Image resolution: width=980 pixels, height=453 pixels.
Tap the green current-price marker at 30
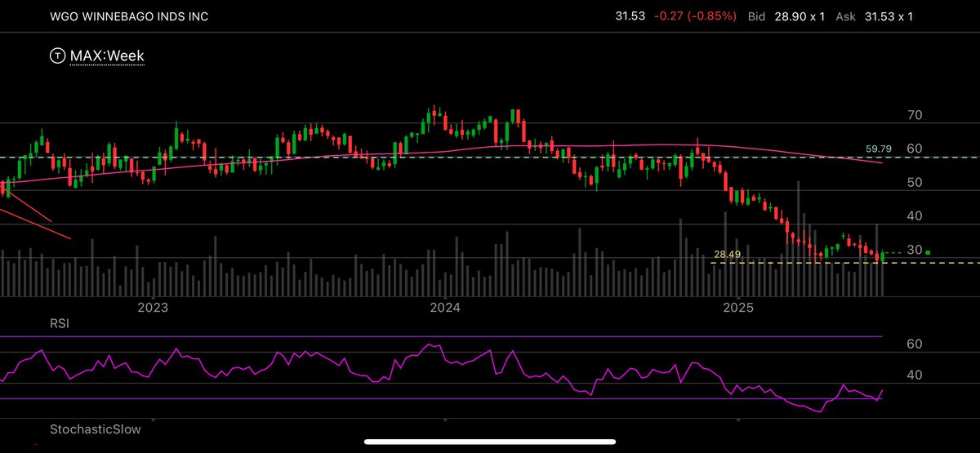[x=928, y=252]
